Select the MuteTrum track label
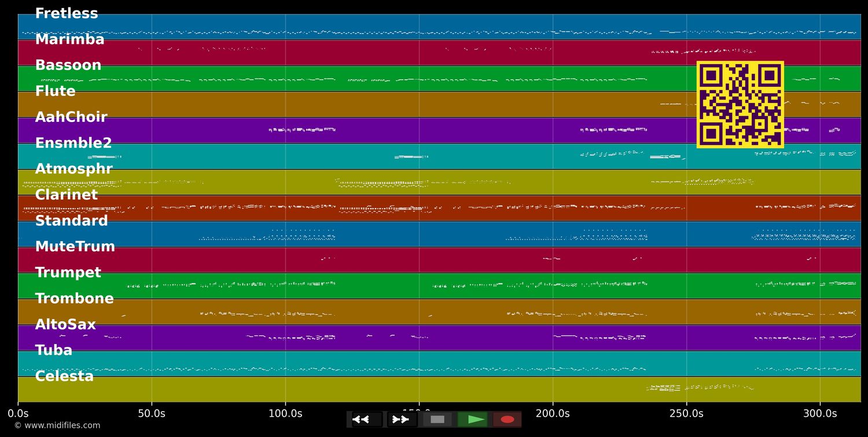The image size is (868, 437). click(75, 246)
